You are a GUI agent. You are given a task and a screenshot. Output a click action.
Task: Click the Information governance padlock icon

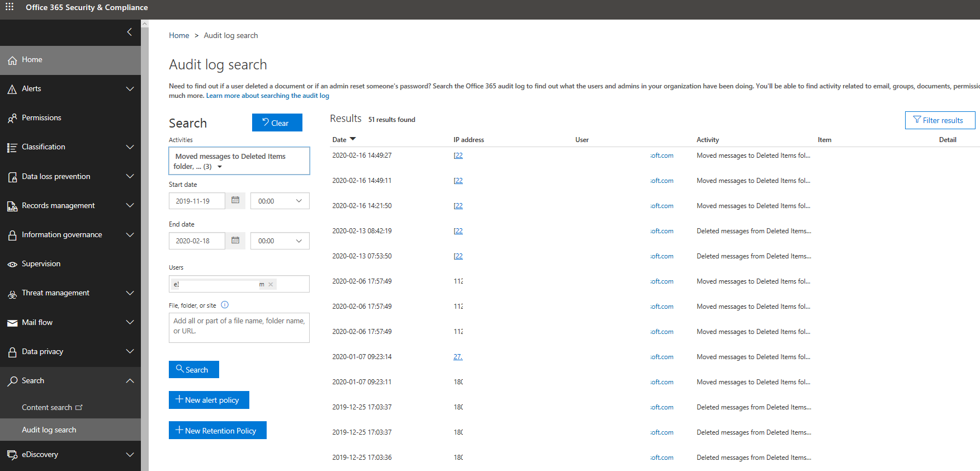(12, 235)
